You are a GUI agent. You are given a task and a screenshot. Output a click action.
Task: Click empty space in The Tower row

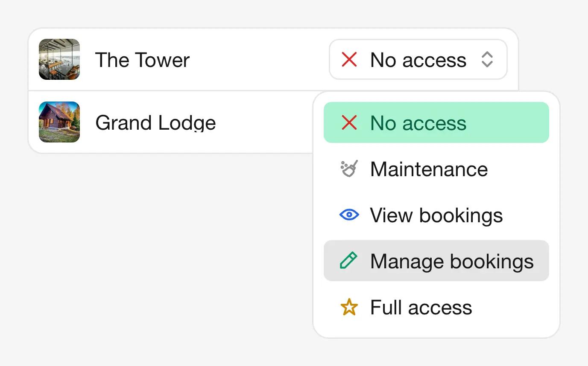(x=256, y=60)
